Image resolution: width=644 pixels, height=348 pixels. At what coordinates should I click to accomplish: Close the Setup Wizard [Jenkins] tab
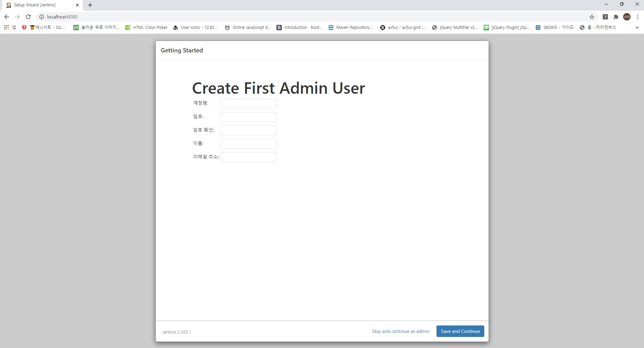(77, 5)
